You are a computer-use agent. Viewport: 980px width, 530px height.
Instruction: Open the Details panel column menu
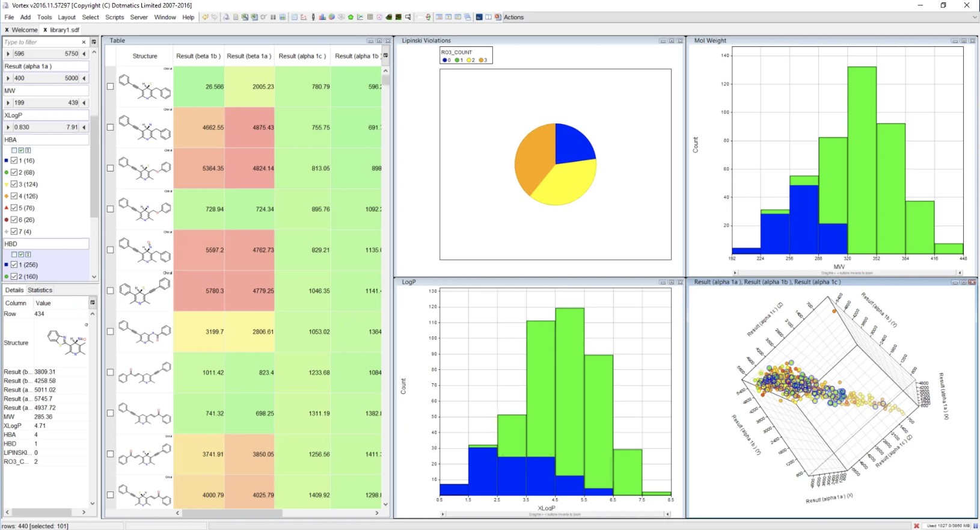[x=93, y=303]
